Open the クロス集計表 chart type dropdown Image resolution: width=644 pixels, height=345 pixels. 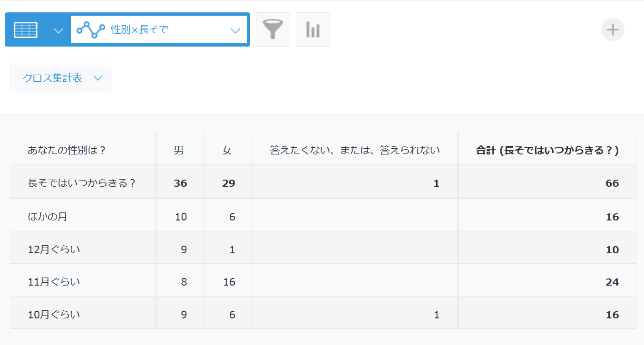[x=61, y=78]
